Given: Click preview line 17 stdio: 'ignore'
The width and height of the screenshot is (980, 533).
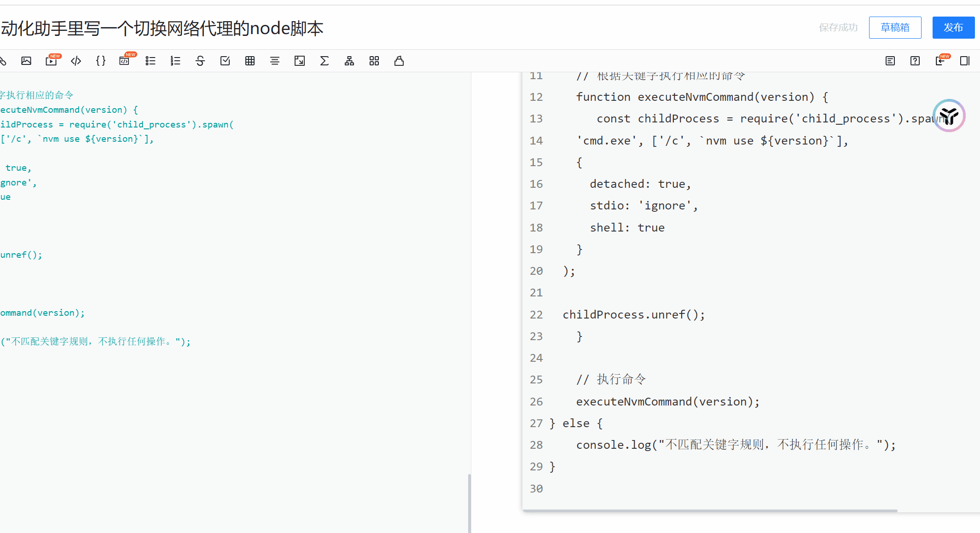Looking at the screenshot, I should 644,206.
